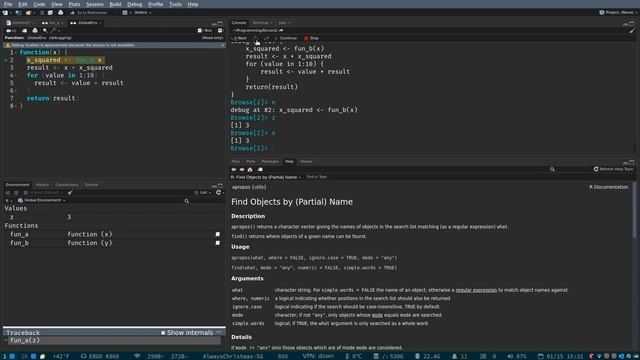The width and height of the screenshot is (640, 360).
Task: View source of fun_a via its icon
Action: click(218, 234)
